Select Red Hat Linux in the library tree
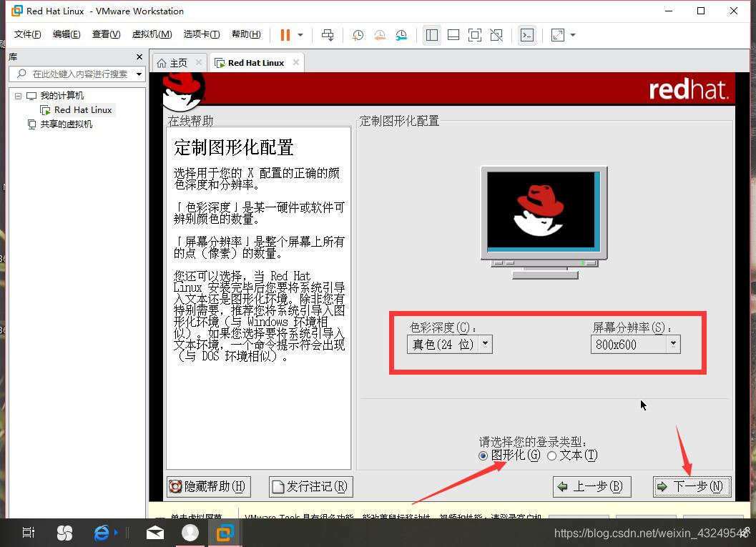The image size is (756, 547). tap(83, 110)
